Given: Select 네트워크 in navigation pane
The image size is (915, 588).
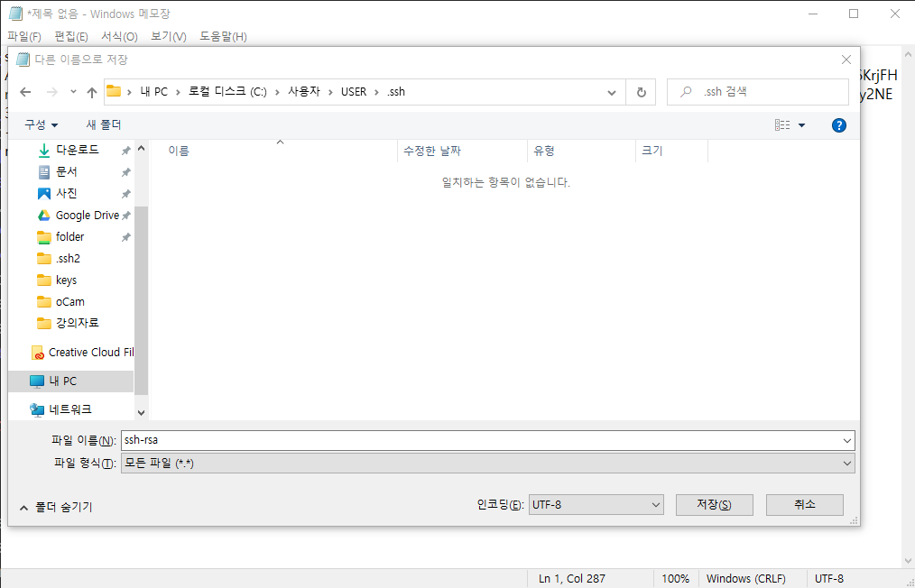Looking at the screenshot, I should pos(70,409).
